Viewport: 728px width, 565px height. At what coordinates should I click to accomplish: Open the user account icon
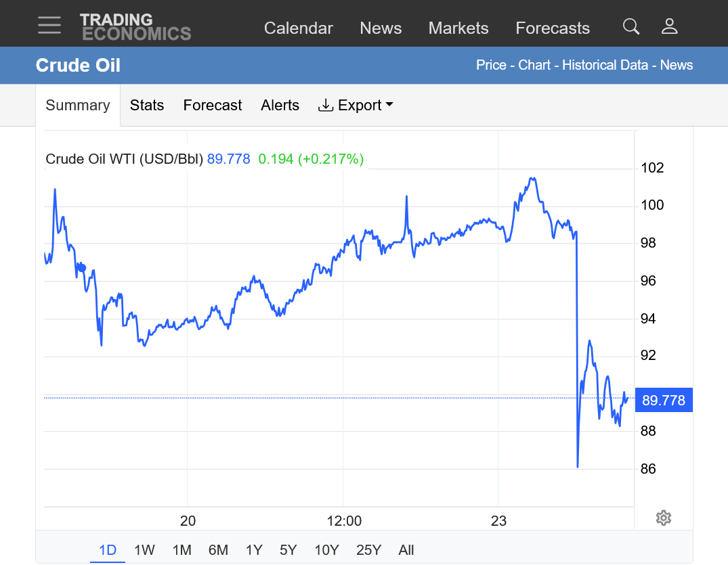coord(669,26)
